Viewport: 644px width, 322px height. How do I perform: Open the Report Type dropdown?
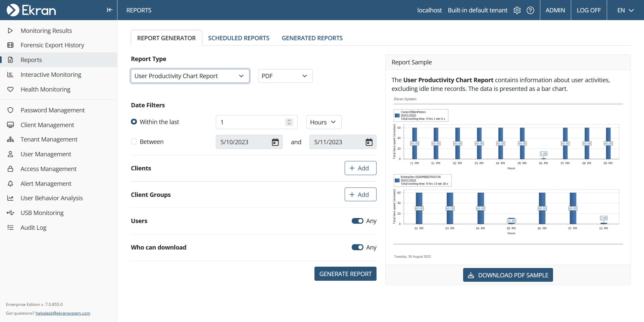[190, 76]
